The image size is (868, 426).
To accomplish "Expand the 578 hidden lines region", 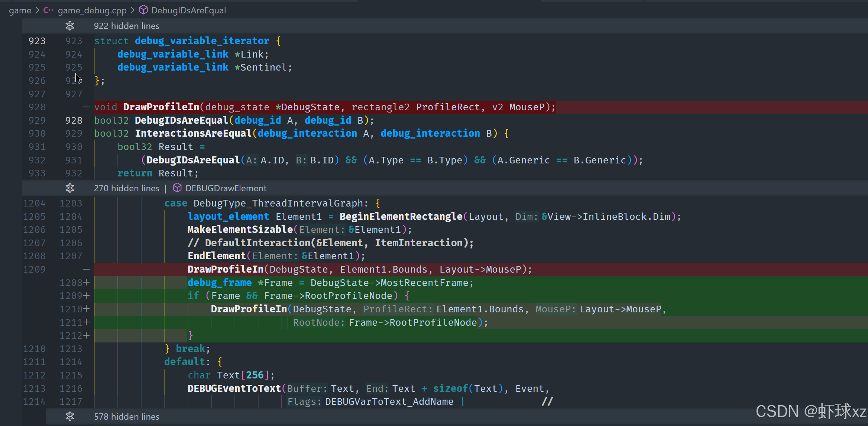I will pyautogui.click(x=126, y=417).
